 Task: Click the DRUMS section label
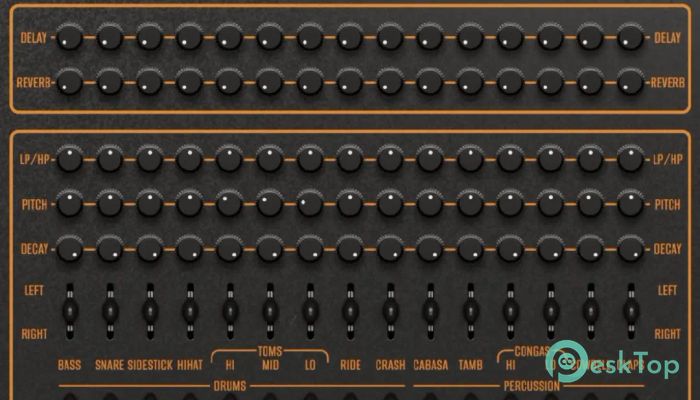tap(230, 385)
